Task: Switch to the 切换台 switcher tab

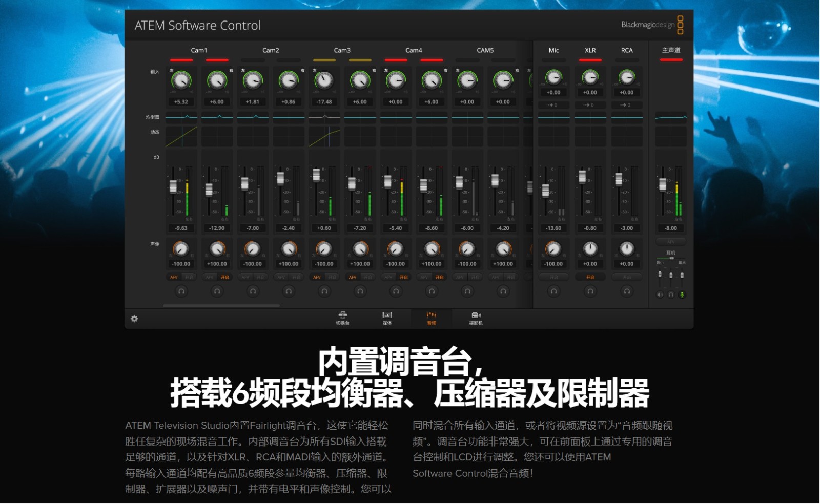Action: [x=343, y=318]
